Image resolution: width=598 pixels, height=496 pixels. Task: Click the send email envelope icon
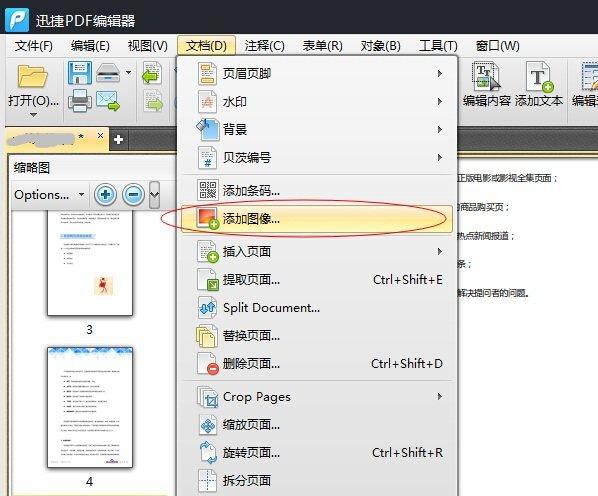point(108,101)
